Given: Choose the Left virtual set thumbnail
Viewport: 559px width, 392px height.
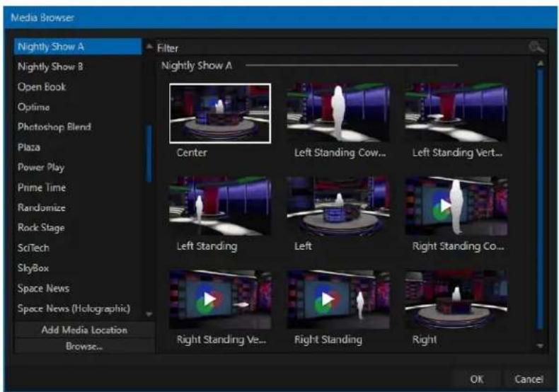Looking at the screenshot, I should point(338,206).
